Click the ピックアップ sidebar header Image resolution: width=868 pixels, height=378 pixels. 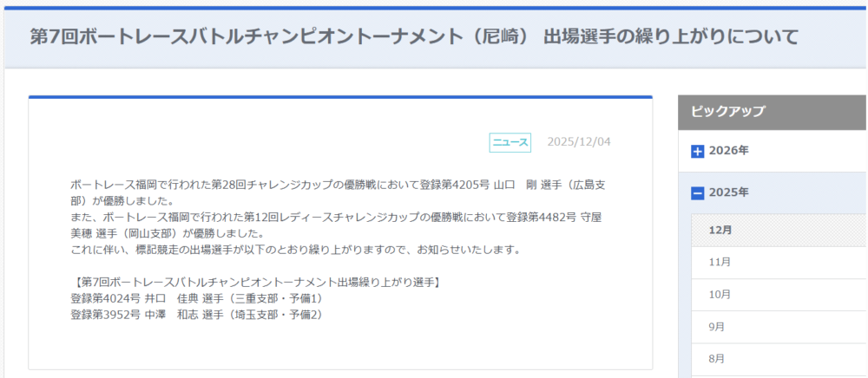click(x=728, y=111)
